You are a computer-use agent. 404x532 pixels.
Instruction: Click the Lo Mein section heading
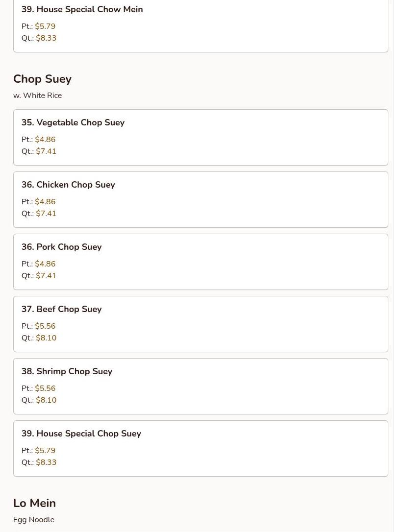point(34,503)
